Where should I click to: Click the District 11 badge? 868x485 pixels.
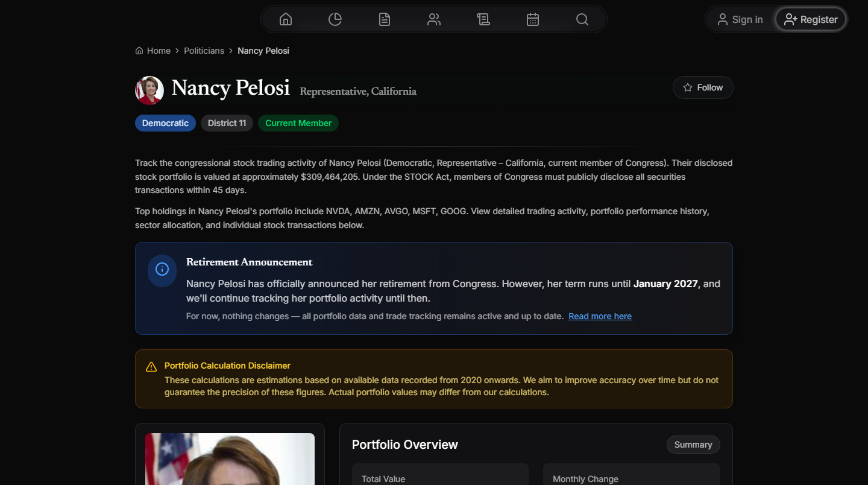click(x=227, y=123)
